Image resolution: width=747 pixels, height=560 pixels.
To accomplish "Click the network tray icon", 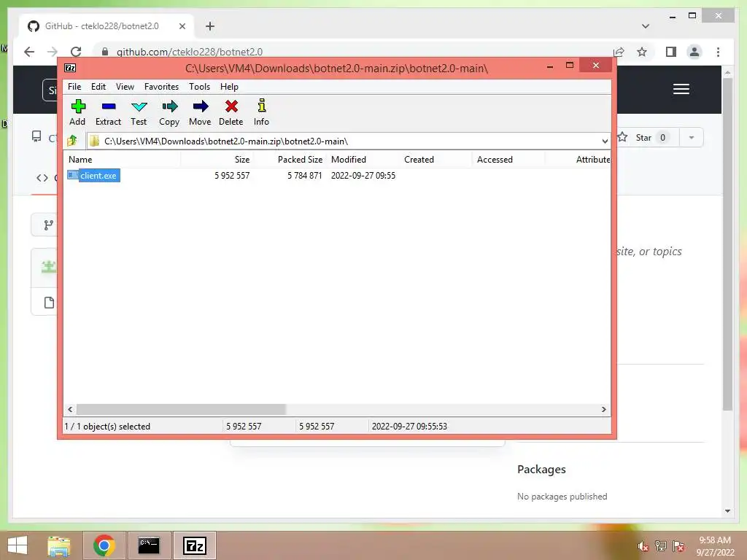I will coord(661,546).
